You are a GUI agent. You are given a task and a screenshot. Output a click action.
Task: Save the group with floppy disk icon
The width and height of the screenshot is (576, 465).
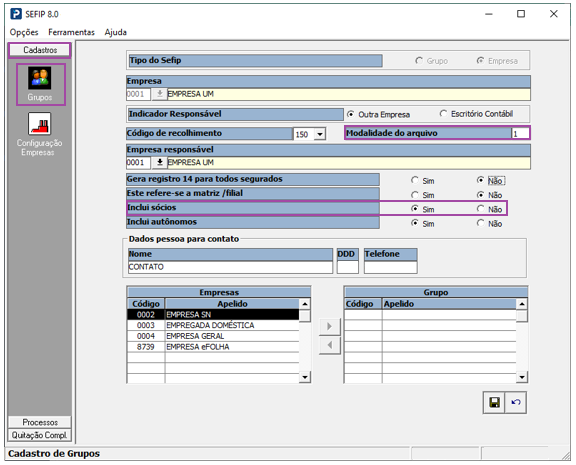click(494, 403)
